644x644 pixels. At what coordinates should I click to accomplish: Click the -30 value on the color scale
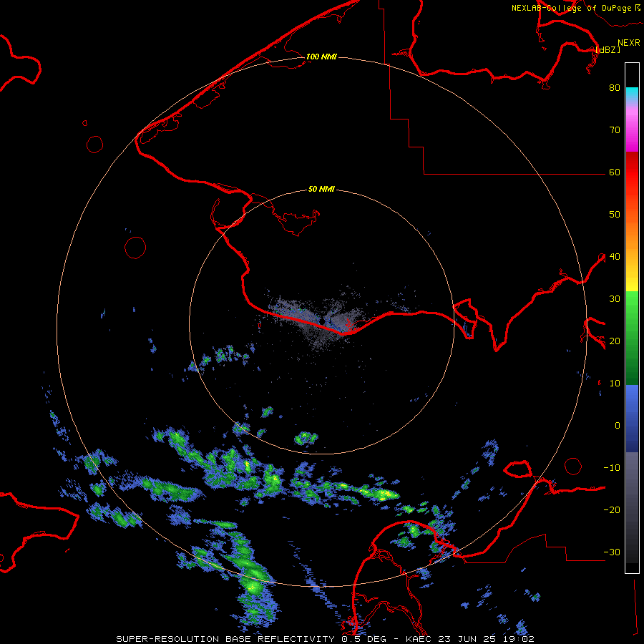coord(612,552)
